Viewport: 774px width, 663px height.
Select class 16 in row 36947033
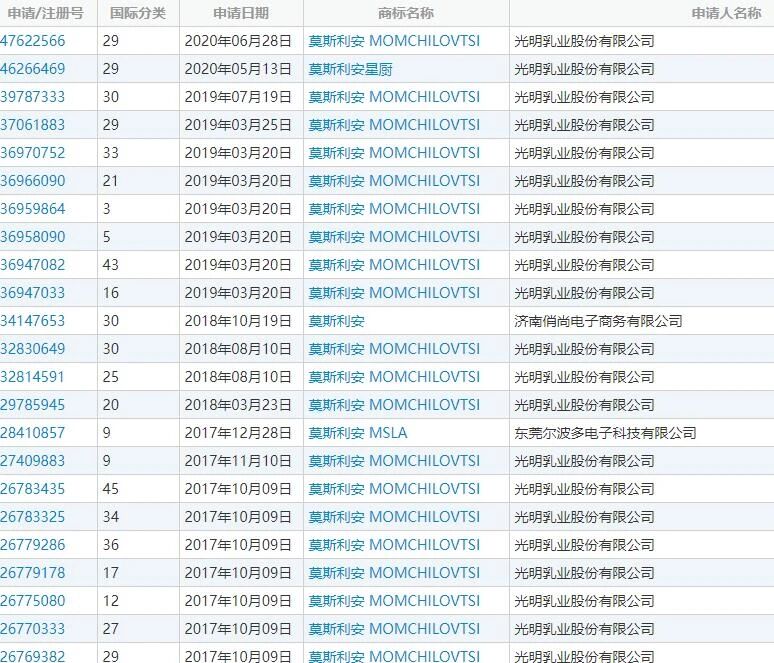tap(111, 293)
